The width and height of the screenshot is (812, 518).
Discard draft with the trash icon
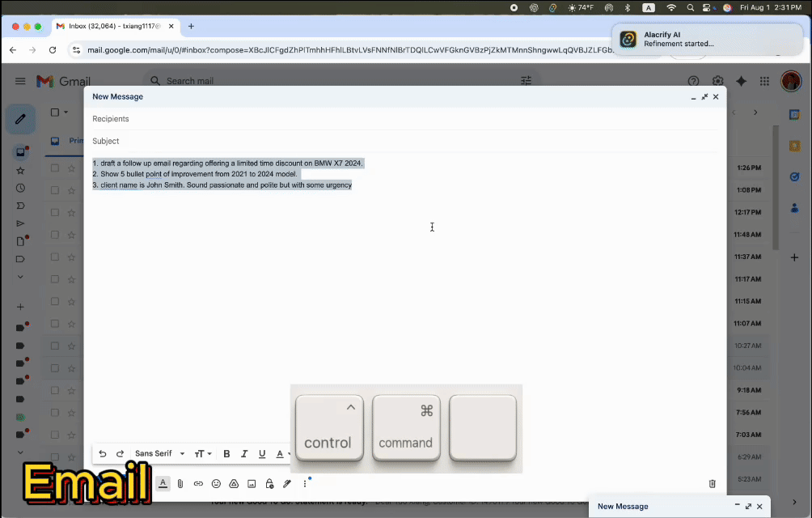click(712, 484)
